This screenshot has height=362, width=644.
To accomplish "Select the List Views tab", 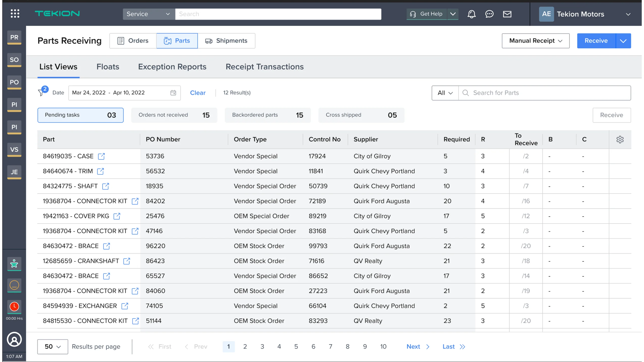I will click(58, 67).
